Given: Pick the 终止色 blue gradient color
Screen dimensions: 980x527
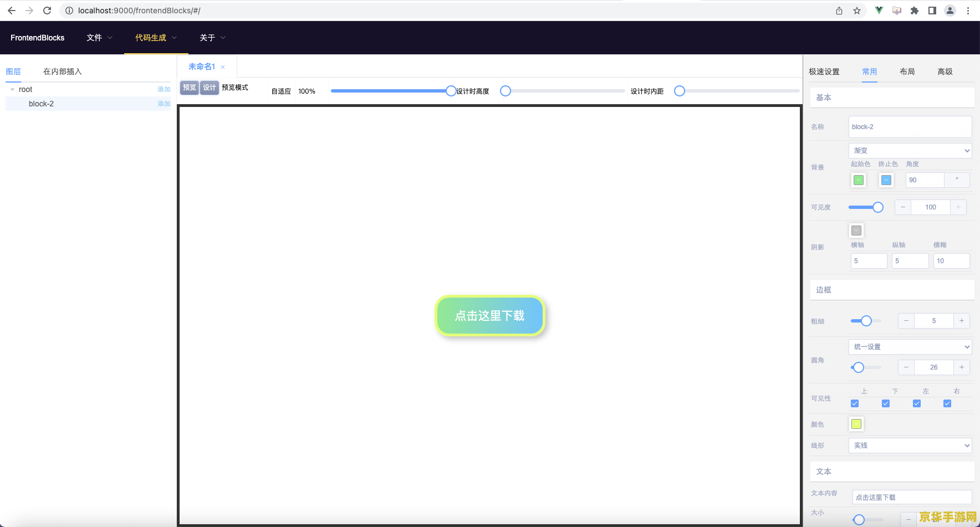Looking at the screenshot, I should click(x=886, y=180).
